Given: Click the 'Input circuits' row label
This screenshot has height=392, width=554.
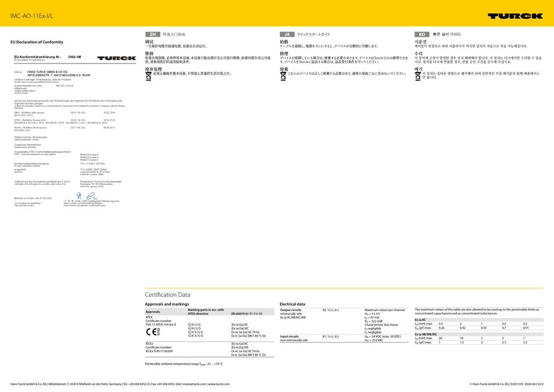Looking at the screenshot, I should coord(289,337).
